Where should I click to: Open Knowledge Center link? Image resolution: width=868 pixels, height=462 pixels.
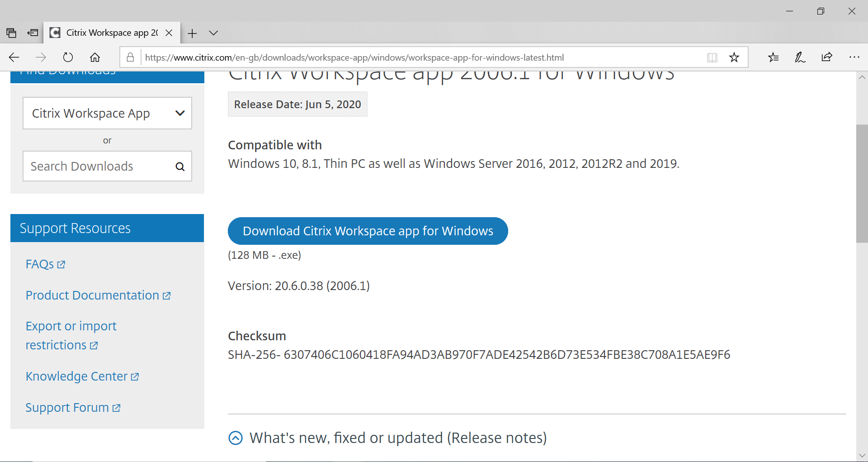[x=82, y=376]
